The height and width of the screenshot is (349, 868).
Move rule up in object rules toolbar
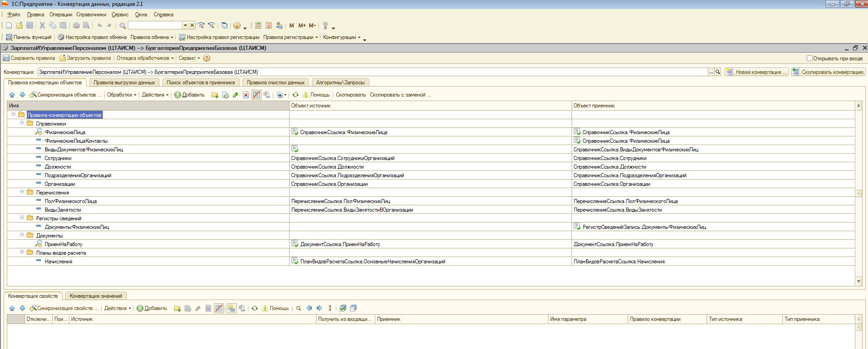point(12,95)
